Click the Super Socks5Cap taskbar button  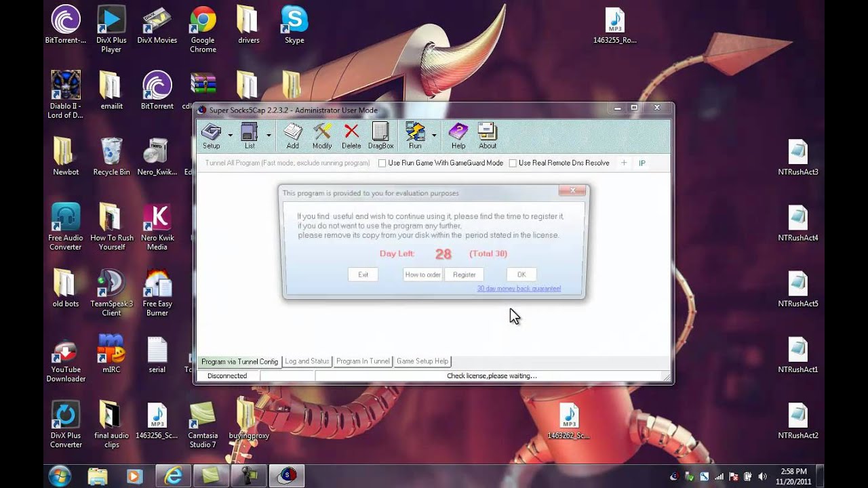coord(287,476)
